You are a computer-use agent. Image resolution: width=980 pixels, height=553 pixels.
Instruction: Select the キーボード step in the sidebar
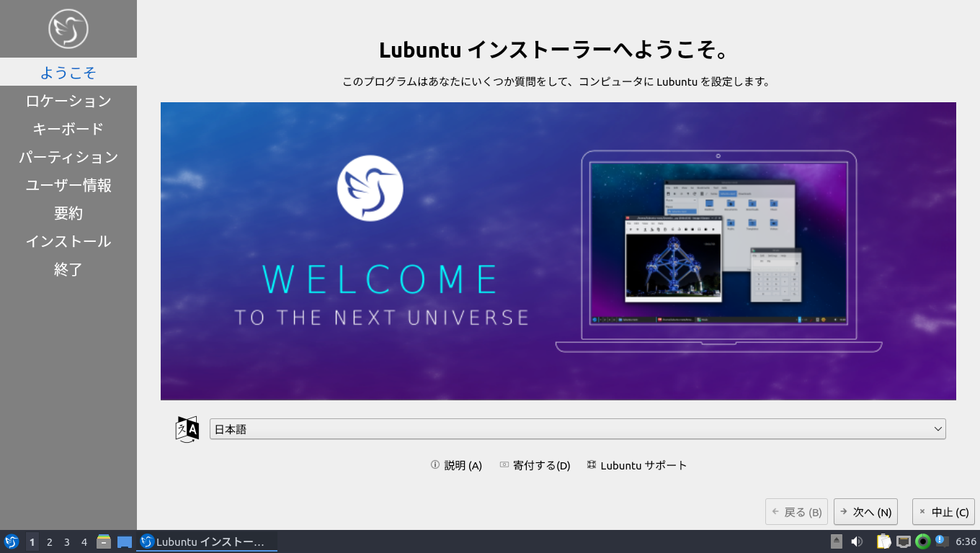click(68, 128)
